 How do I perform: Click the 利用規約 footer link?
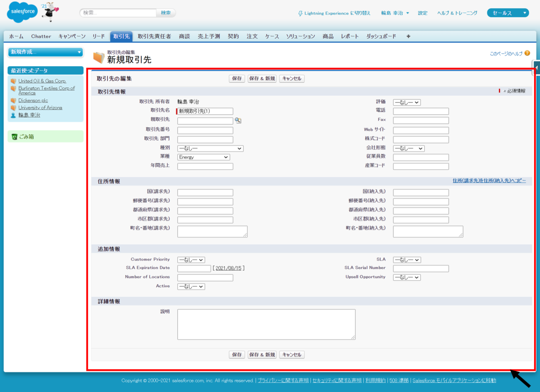point(375,380)
